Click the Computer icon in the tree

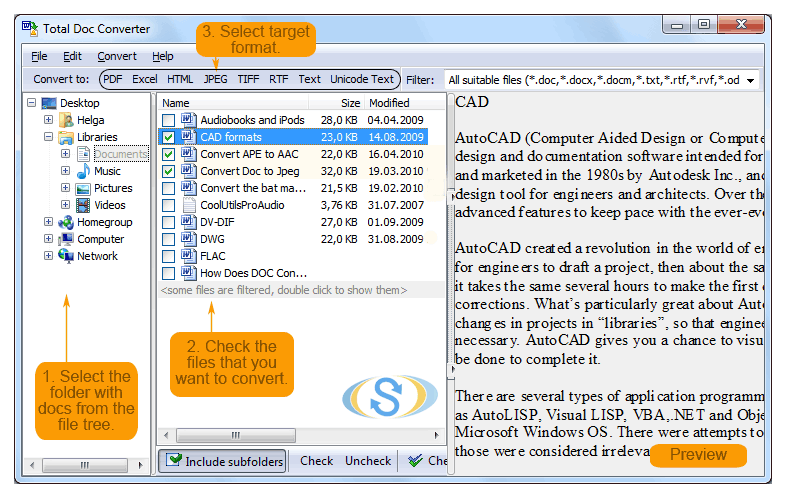[66, 239]
